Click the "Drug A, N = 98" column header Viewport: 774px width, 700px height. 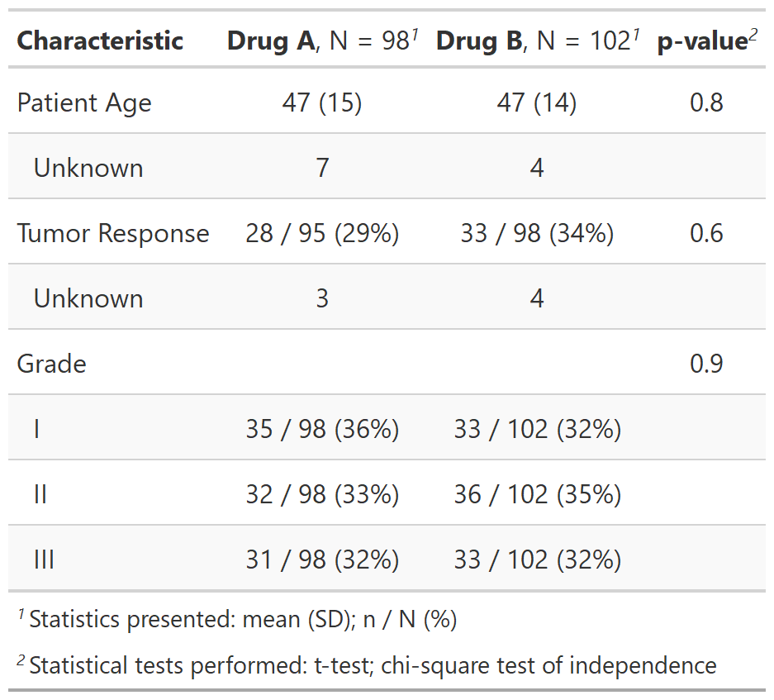[321, 40]
